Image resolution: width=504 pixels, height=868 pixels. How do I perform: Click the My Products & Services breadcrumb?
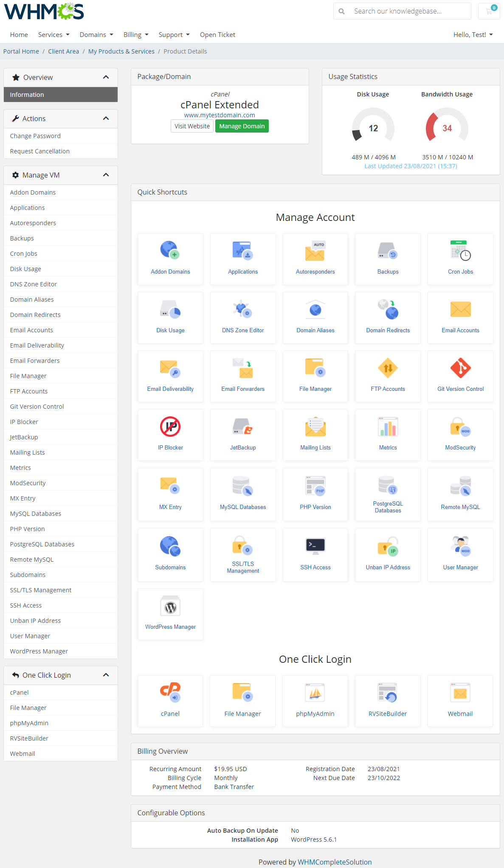(121, 51)
